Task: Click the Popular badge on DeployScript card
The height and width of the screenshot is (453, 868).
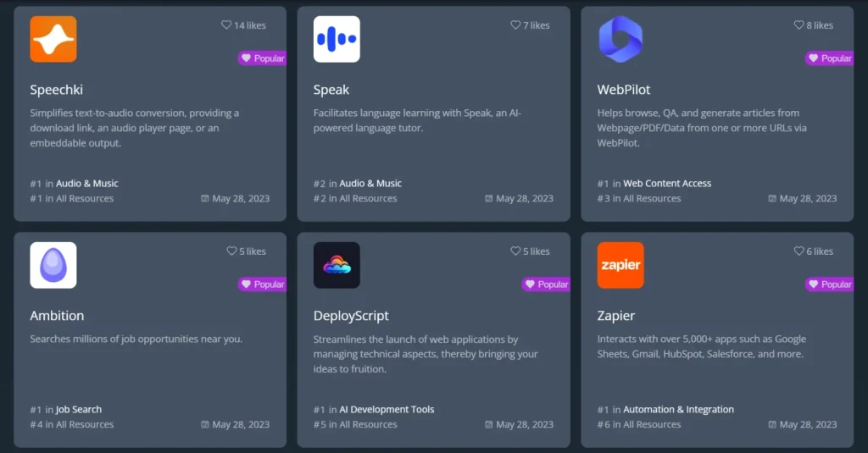Action: pyautogui.click(x=546, y=285)
